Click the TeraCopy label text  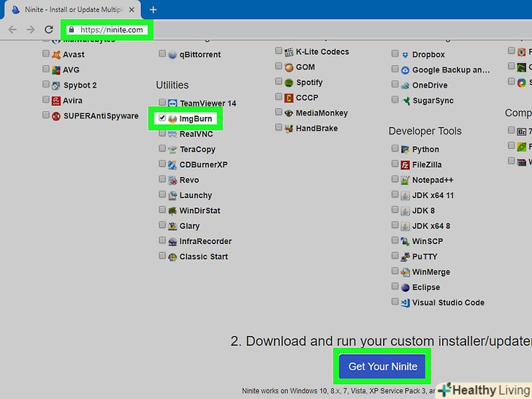tap(197, 150)
